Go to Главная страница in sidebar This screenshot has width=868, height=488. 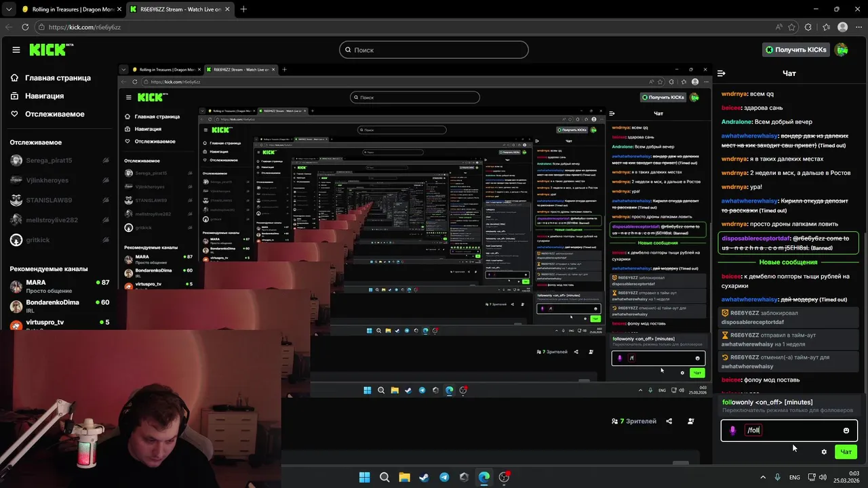58,78
